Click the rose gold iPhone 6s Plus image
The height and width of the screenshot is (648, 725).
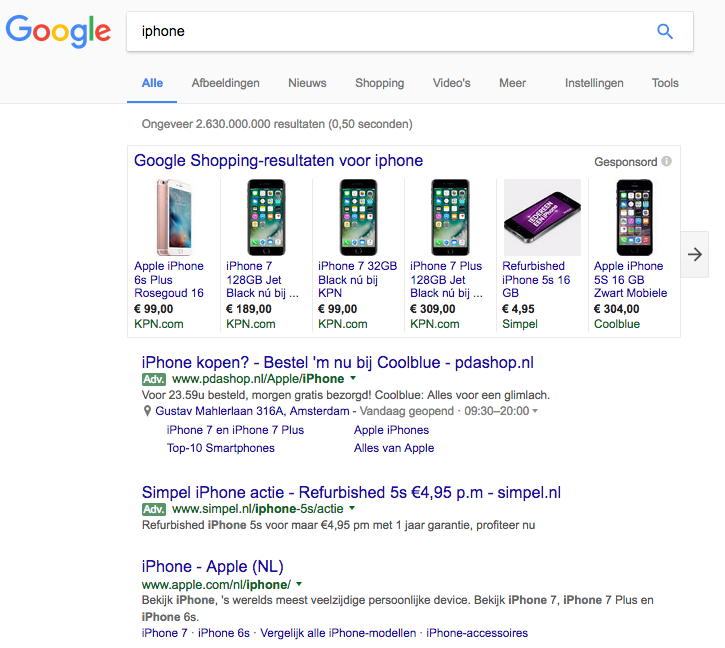(174, 217)
